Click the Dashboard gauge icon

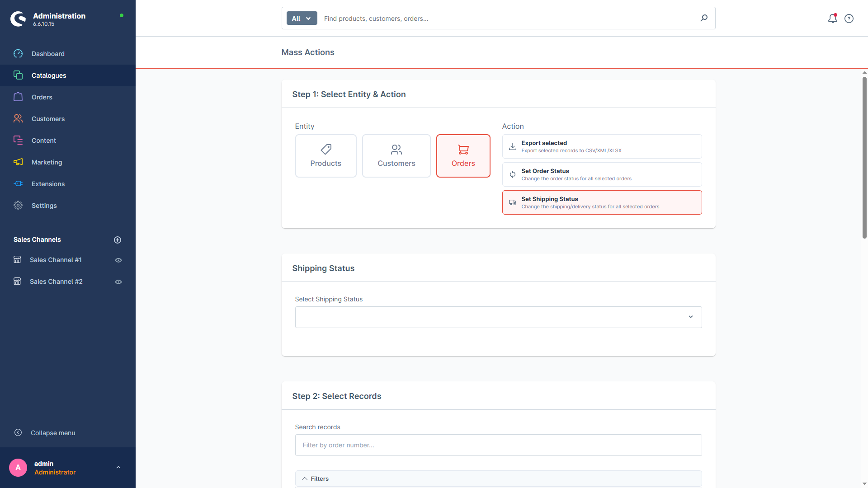pyautogui.click(x=18, y=54)
